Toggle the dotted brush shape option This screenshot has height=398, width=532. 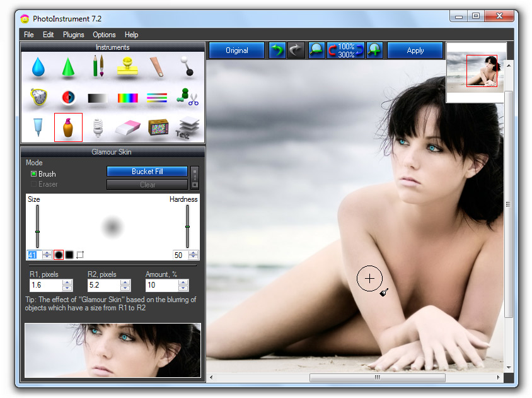click(x=79, y=254)
